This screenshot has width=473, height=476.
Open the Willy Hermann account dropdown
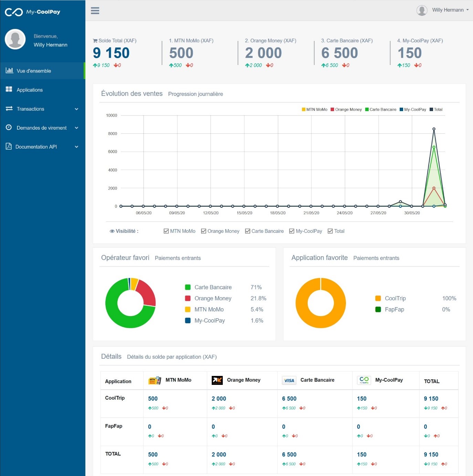[x=450, y=10]
